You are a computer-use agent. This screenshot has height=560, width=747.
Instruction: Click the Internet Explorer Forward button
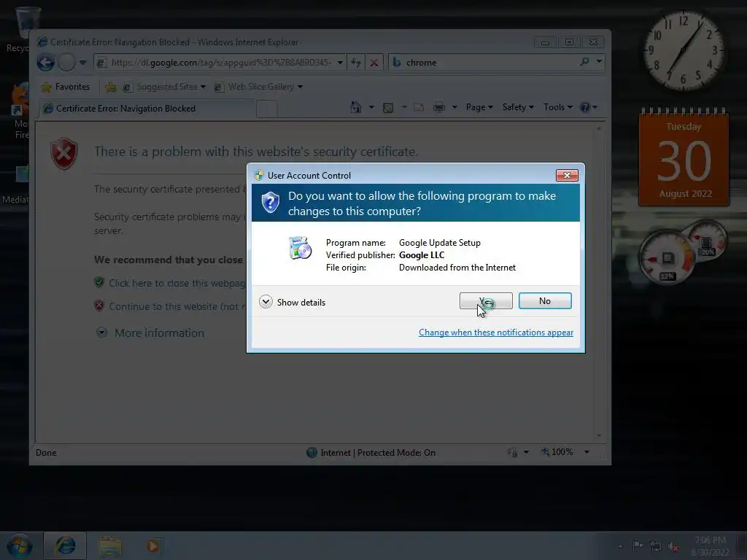[66, 63]
